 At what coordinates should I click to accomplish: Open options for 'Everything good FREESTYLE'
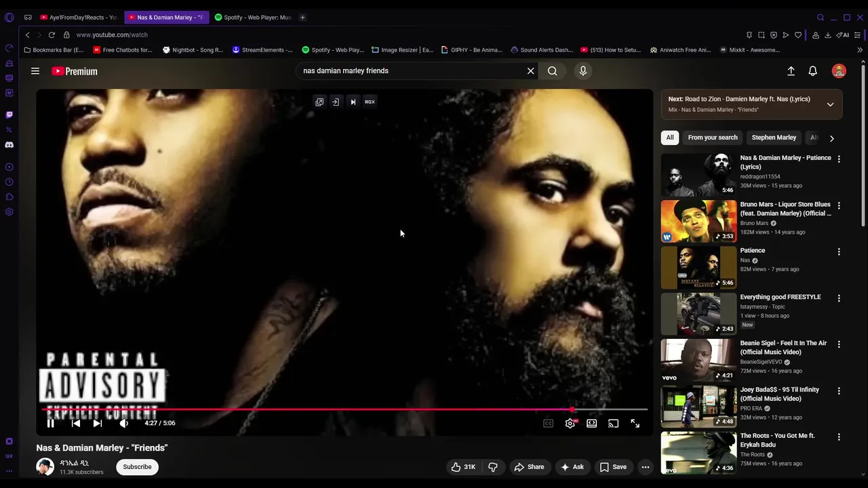(839, 298)
